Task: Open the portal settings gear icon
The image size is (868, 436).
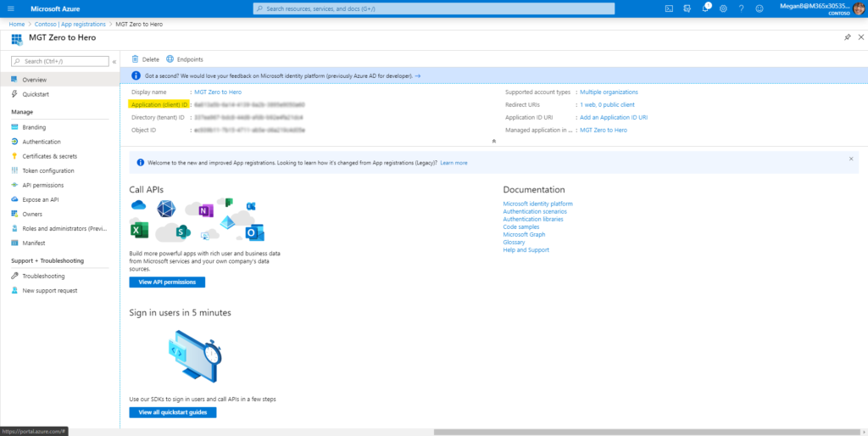Action: tap(723, 8)
